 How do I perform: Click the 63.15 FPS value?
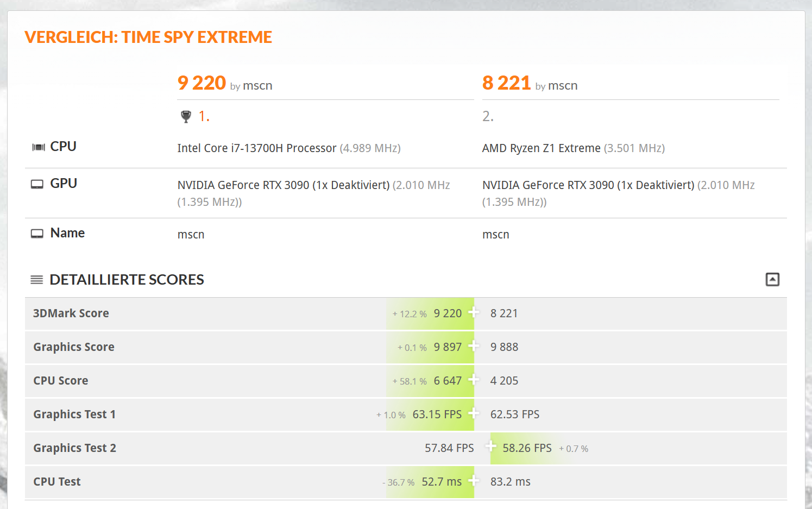(x=437, y=414)
